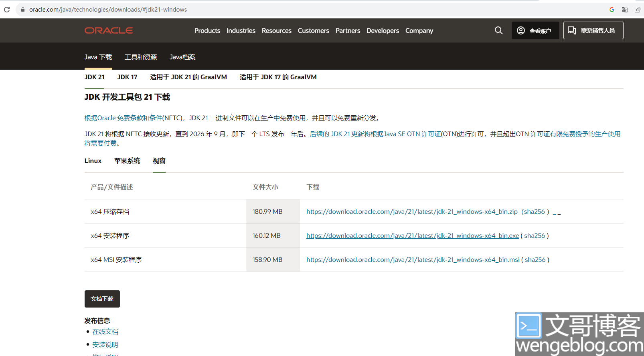Click the 联系销售人员 button
Image resolution: width=644 pixels, height=356 pixels.
(x=593, y=30)
